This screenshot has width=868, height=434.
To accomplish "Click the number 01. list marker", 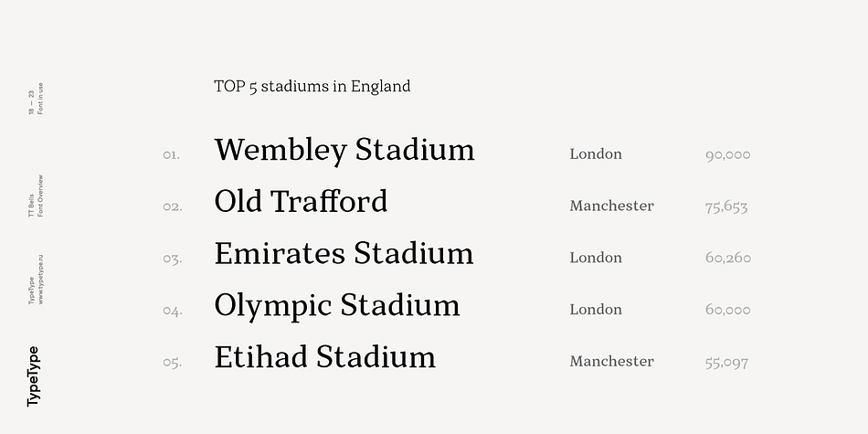I will (172, 155).
